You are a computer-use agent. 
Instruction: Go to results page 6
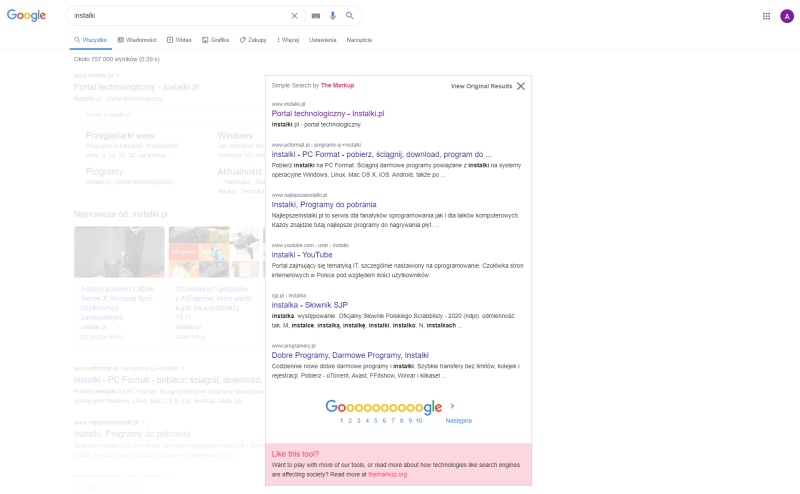384,421
